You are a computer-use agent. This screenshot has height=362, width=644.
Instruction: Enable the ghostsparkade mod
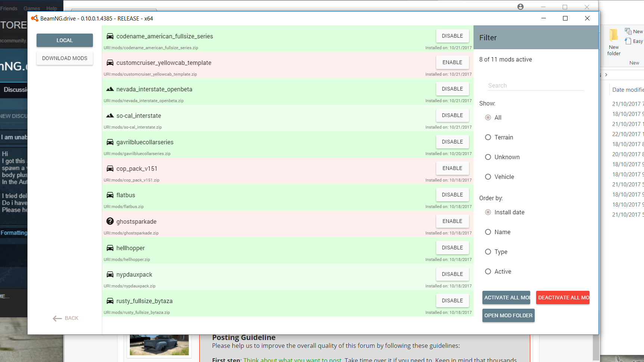[452, 221]
